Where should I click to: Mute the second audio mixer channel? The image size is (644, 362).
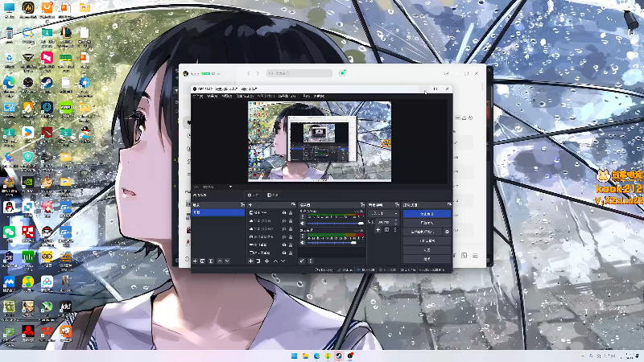click(x=303, y=243)
